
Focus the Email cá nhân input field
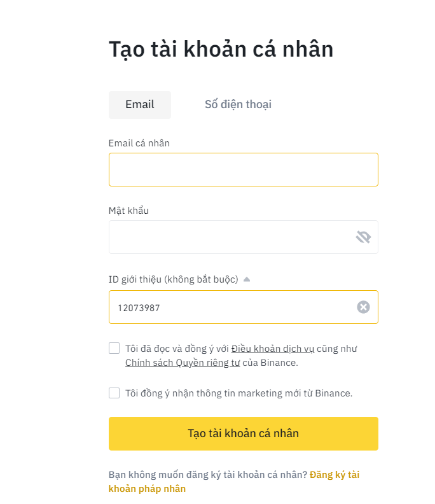click(243, 170)
